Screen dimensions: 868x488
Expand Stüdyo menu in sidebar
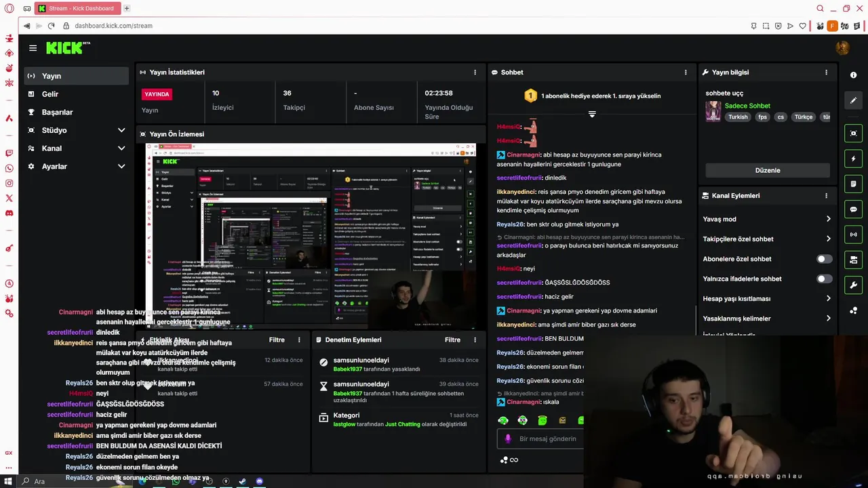coord(121,130)
